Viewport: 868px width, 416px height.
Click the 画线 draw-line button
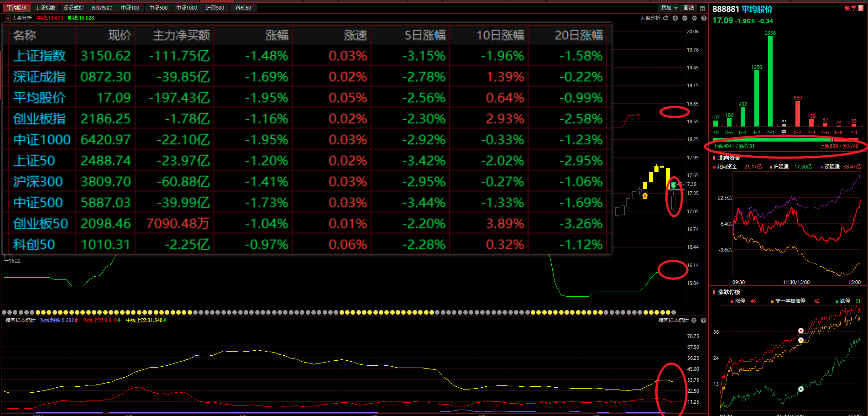689,8
